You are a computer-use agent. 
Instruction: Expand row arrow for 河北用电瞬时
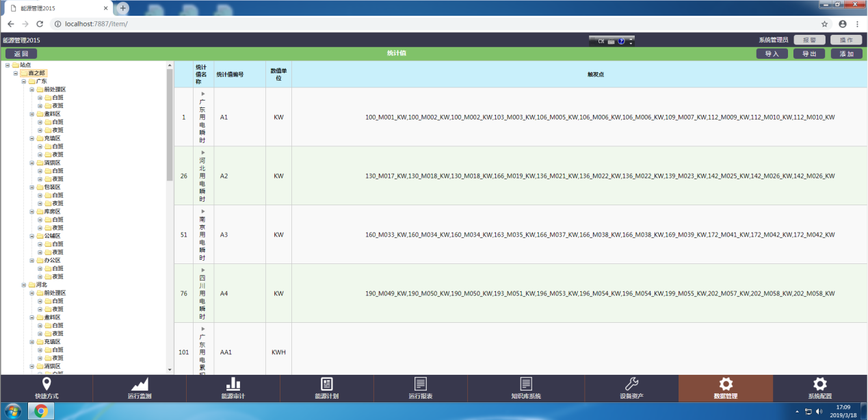pyautogui.click(x=203, y=152)
